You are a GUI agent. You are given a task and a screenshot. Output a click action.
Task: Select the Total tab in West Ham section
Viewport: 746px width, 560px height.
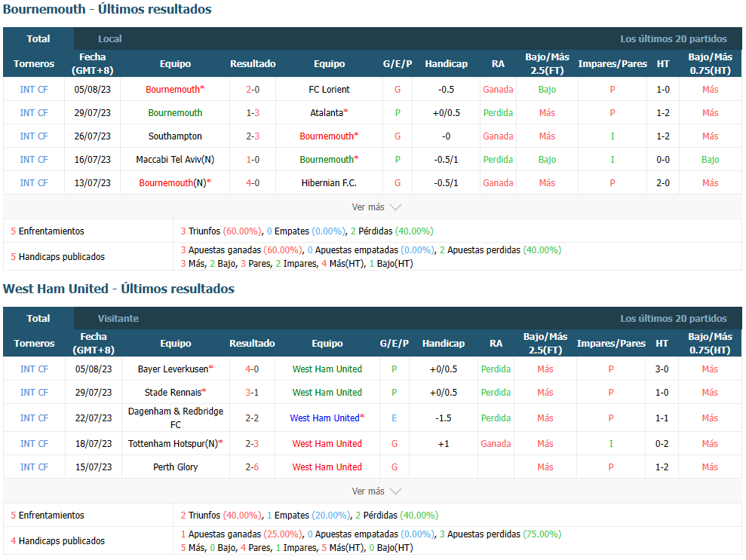tap(38, 318)
